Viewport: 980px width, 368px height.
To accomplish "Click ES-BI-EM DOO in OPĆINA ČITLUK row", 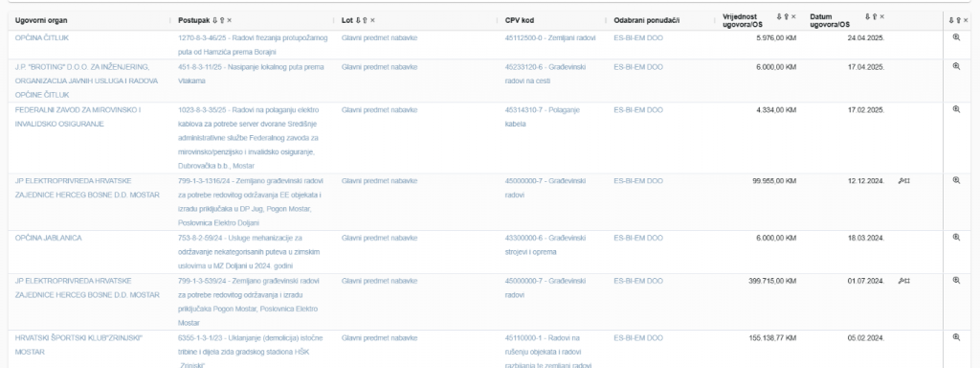I will click(x=638, y=37).
